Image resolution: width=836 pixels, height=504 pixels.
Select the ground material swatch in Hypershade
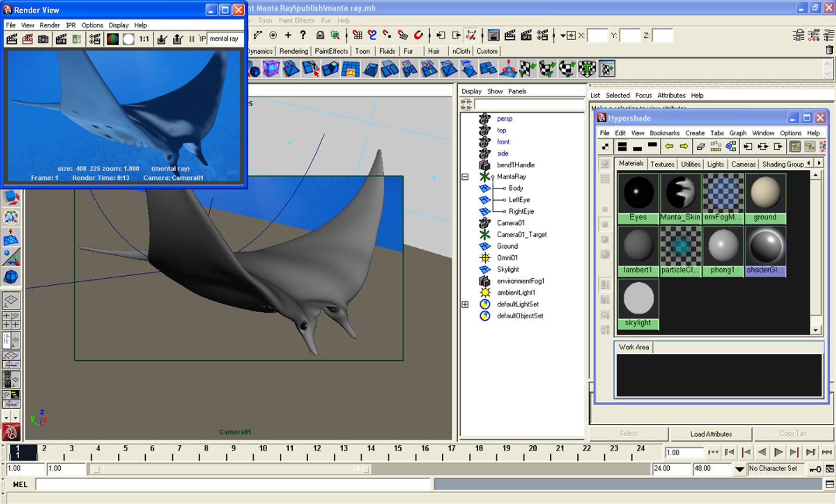(x=765, y=198)
